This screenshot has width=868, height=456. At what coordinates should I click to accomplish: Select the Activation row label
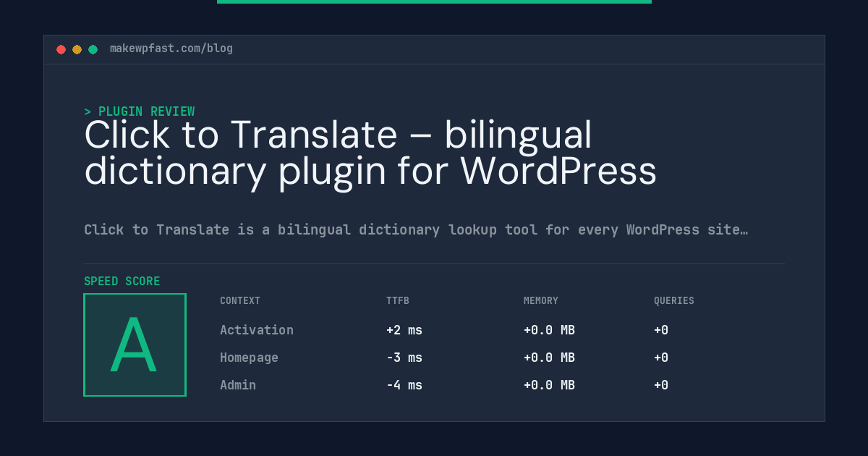click(x=257, y=330)
